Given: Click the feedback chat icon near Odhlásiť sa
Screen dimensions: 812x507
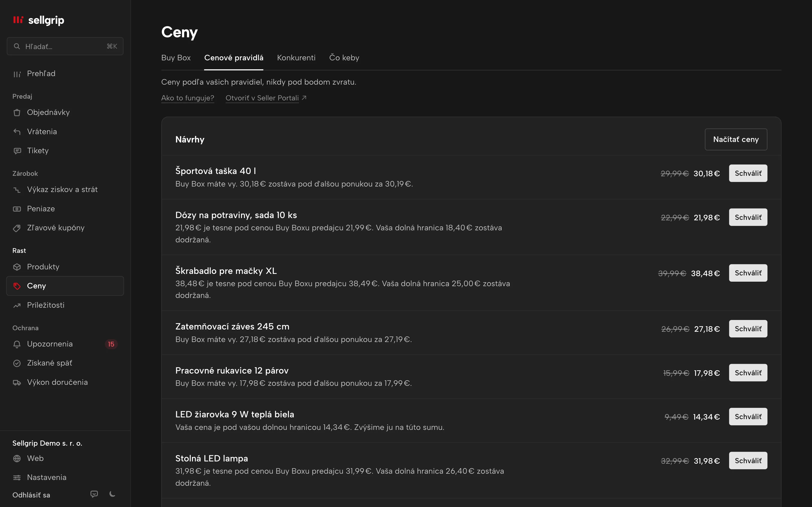Looking at the screenshot, I should [x=94, y=494].
